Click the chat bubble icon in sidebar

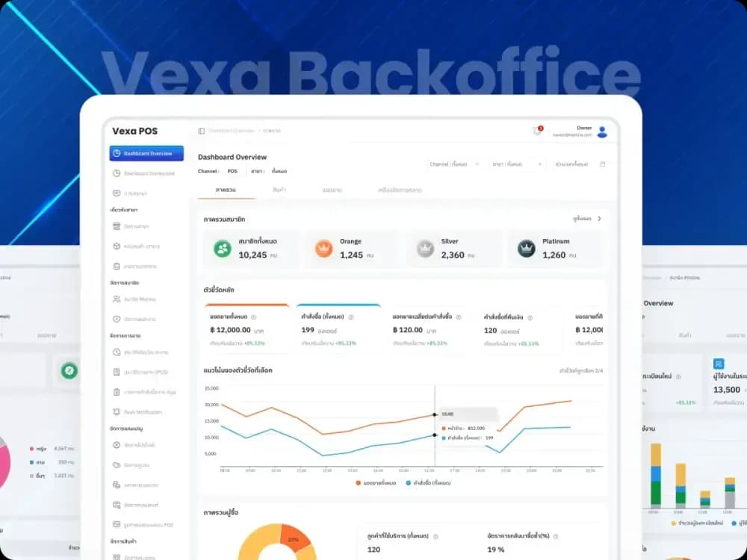point(117,193)
